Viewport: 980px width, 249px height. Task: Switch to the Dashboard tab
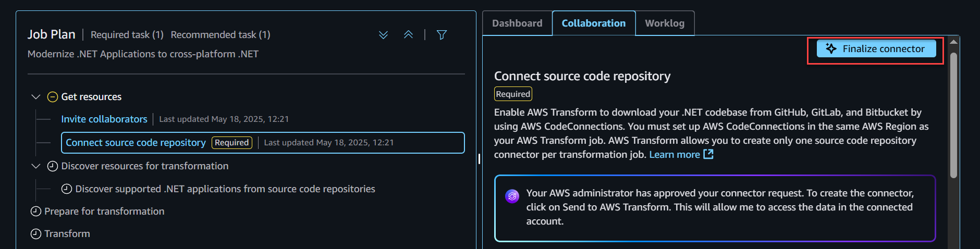coord(517,23)
